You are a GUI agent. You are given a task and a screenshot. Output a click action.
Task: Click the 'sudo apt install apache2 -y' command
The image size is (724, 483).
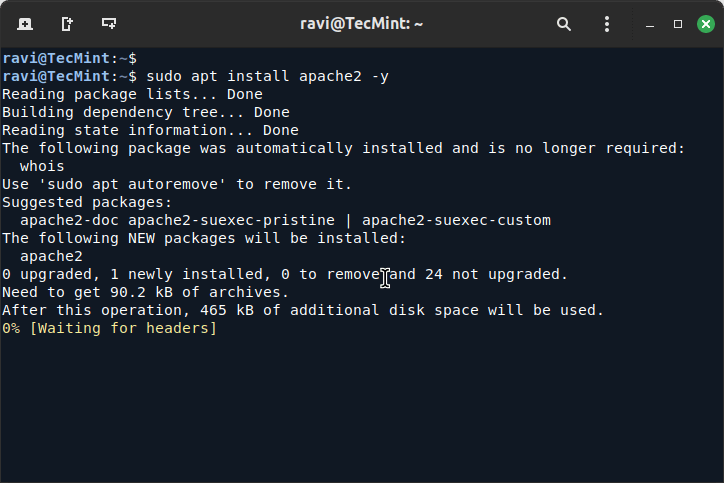(267, 76)
